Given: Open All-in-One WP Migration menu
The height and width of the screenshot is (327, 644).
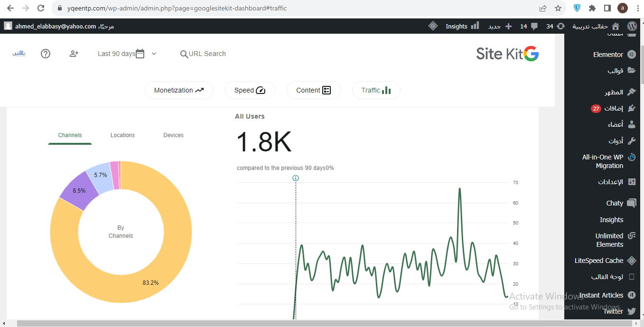Looking at the screenshot, I should (x=603, y=161).
